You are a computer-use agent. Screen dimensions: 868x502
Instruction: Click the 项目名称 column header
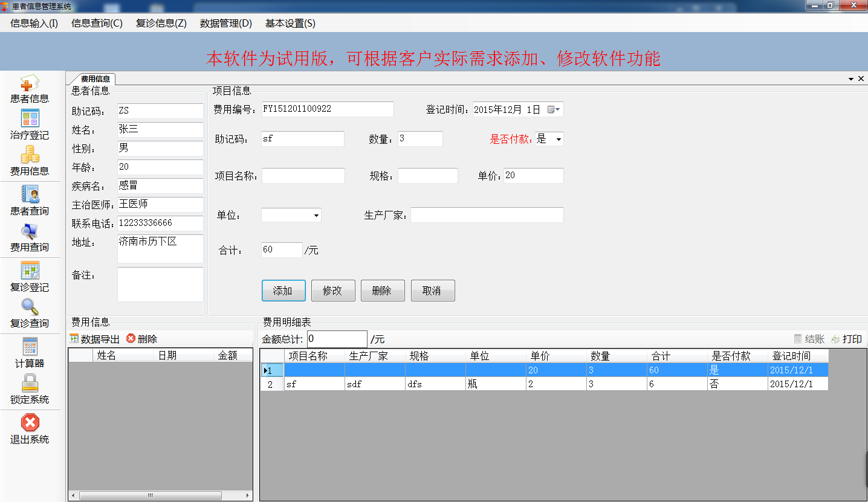[314, 356]
